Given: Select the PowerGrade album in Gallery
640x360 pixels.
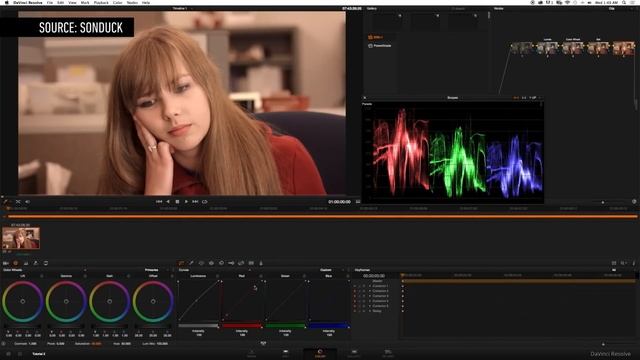Looking at the screenshot, I should tap(380, 46).
